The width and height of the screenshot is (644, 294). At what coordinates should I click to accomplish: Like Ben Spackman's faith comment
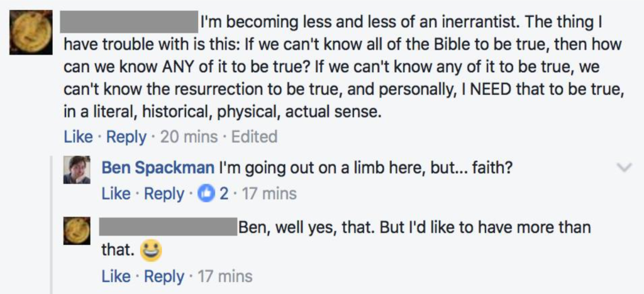click(x=116, y=194)
